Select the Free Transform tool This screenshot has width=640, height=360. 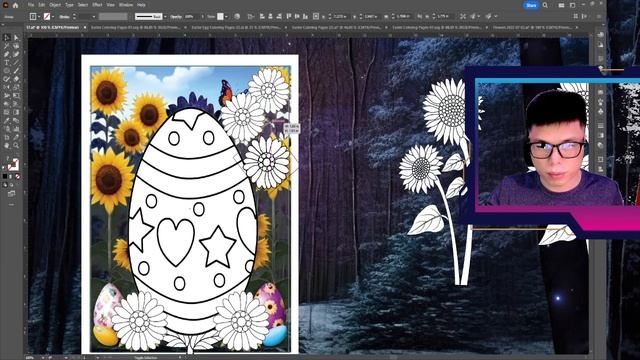click(16, 96)
